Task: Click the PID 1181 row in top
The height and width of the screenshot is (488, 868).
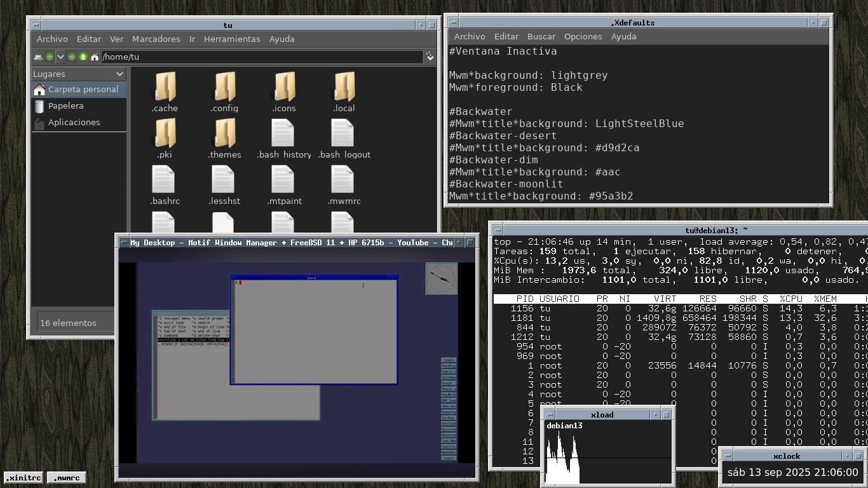Action: pyautogui.click(x=681, y=318)
